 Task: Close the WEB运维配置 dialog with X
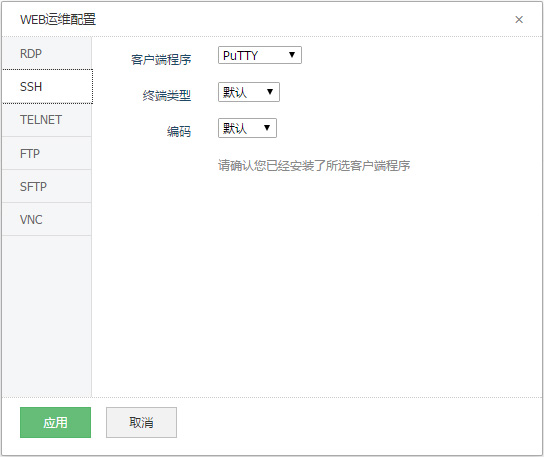point(519,19)
